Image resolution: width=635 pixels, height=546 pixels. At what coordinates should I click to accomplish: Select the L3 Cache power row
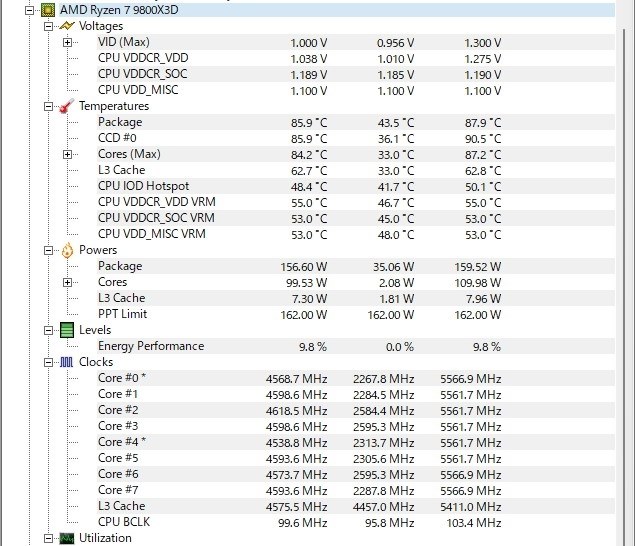pyautogui.click(x=356, y=298)
